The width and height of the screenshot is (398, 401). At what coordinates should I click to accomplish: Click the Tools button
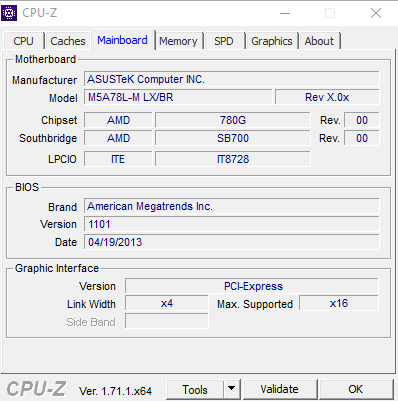[x=195, y=389]
